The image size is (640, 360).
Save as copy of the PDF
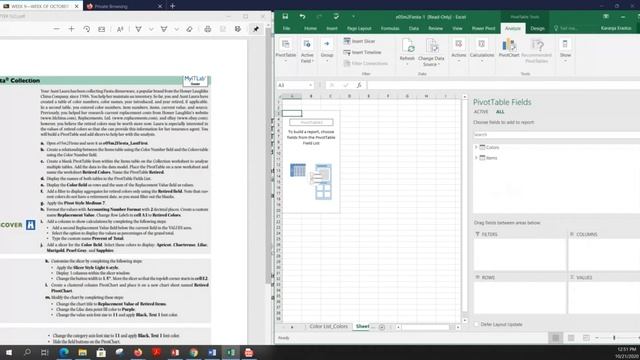[x=238, y=29]
